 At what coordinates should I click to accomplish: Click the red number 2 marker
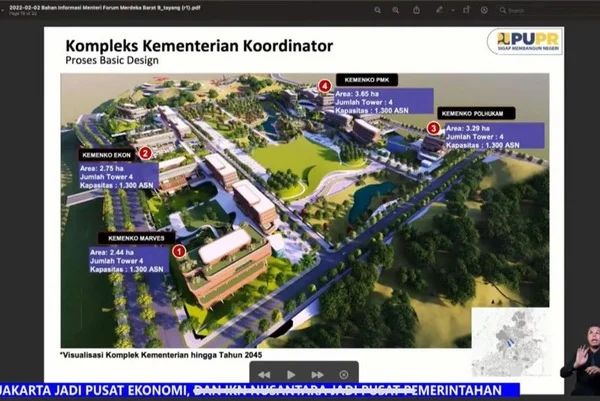(x=145, y=153)
